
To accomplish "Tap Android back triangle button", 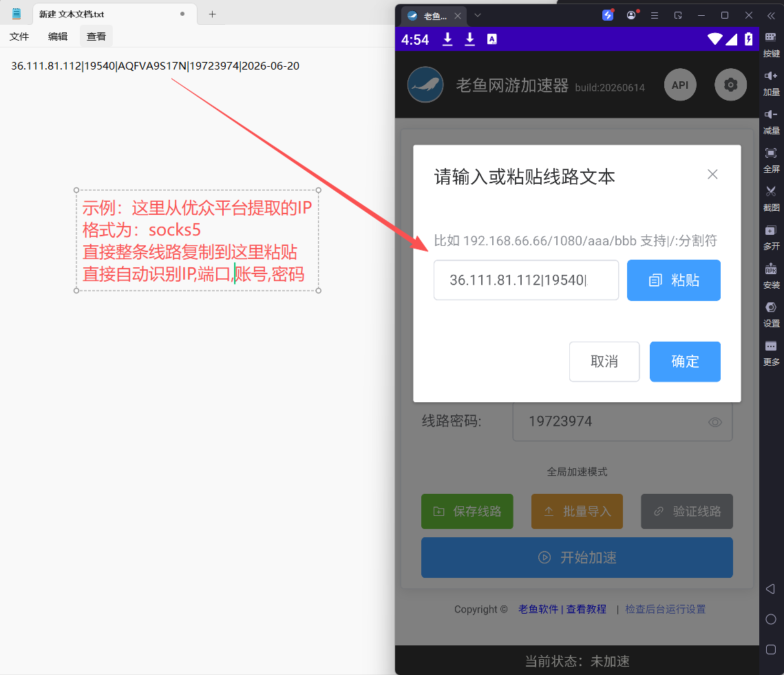I will (770, 589).
